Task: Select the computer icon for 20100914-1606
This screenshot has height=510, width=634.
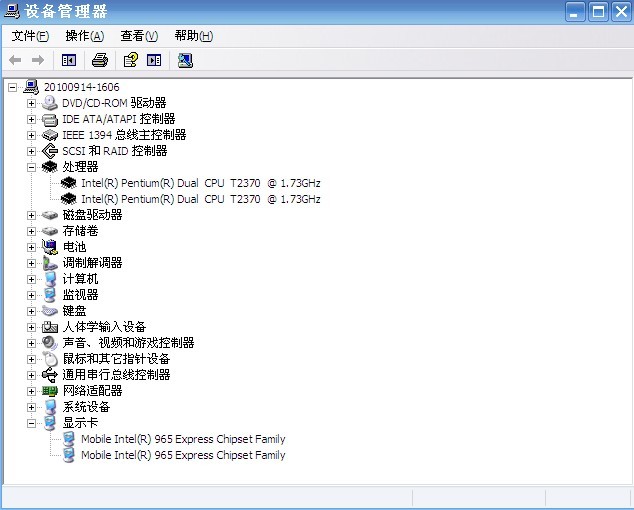Action: [32, 87]
